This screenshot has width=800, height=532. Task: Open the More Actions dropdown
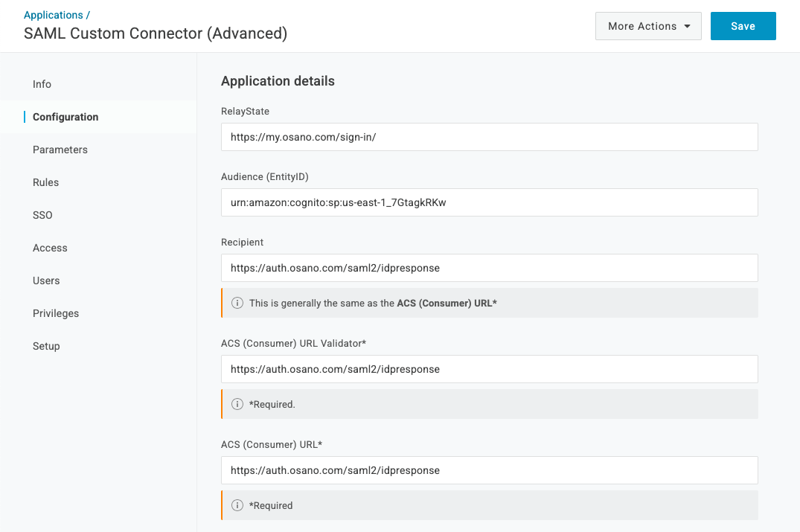click(648, 26)
